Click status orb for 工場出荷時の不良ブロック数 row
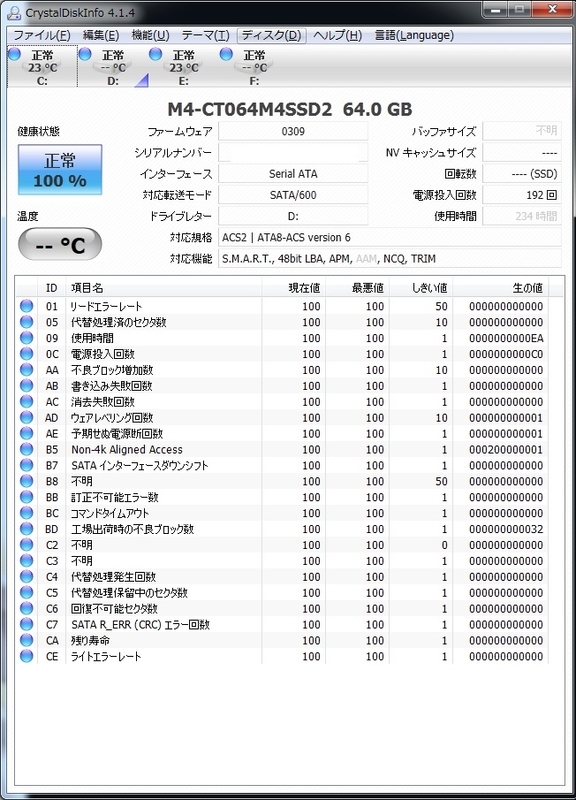Image resolution: width=576 pixels, height=800 pixels. pos(27,529)
